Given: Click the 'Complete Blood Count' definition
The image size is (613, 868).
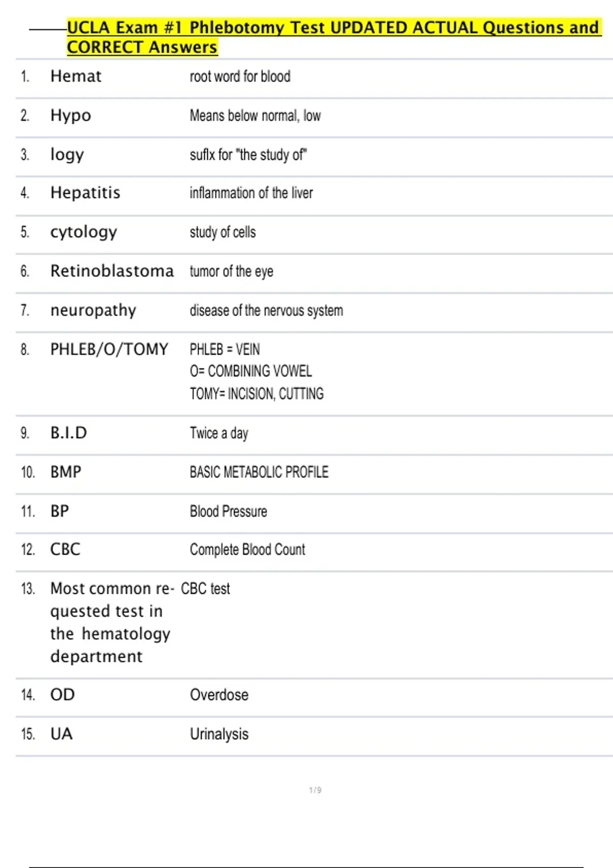Looking at the screenshot, I should click(x=247, y=550).
